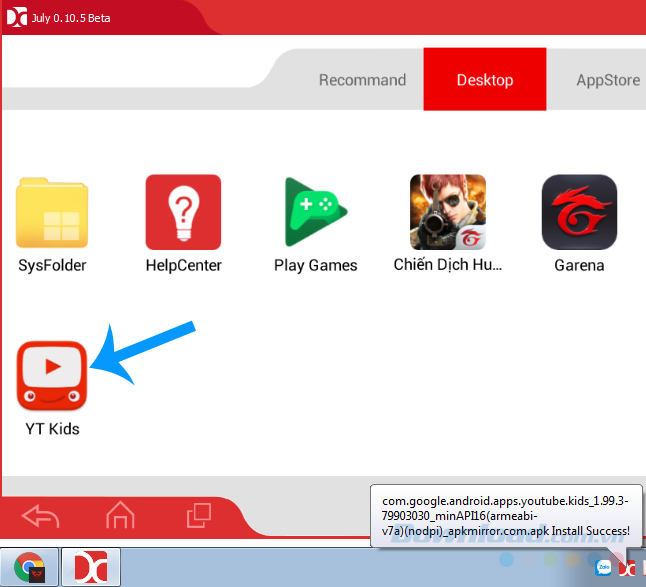The height and width of the screenshot is (587, 646).
Task: Open Chrome from the Windows taskbar
Action: click(29, 567)
